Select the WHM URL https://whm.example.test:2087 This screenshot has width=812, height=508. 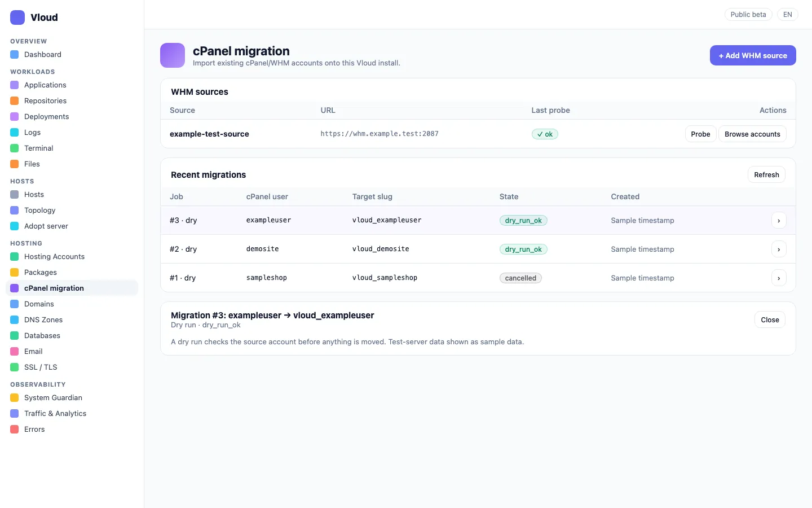click(x=379, y=134)
